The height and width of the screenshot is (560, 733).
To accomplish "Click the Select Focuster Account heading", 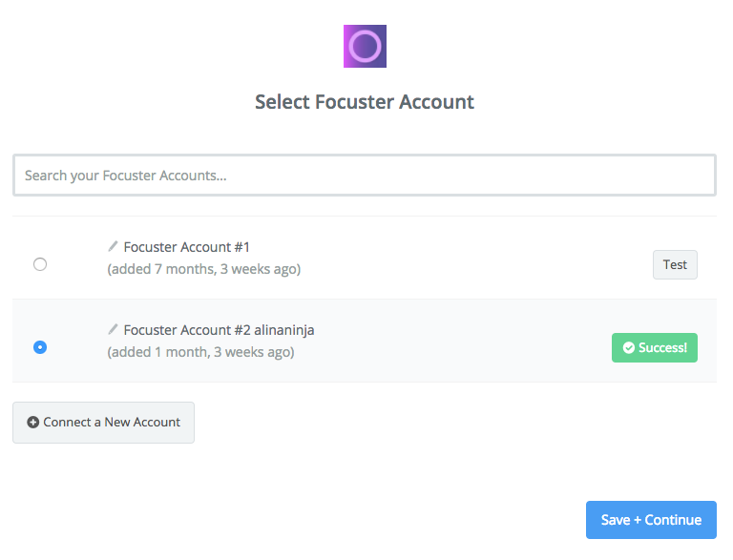I will [365, 102].
